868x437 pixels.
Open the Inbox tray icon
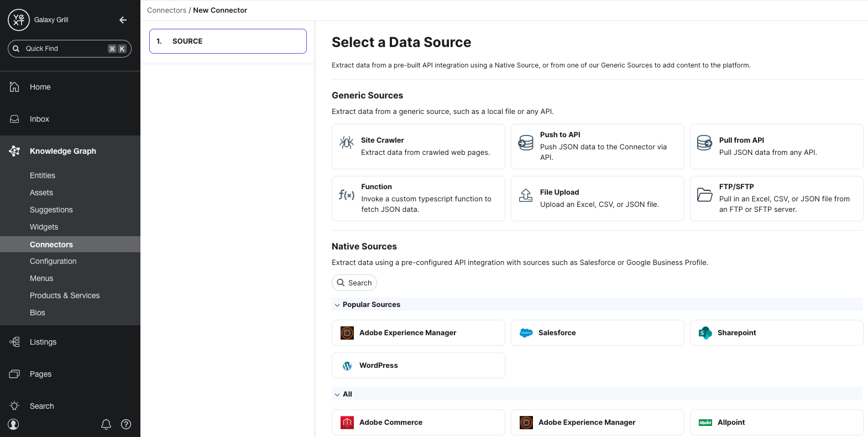tap(14, 119)
